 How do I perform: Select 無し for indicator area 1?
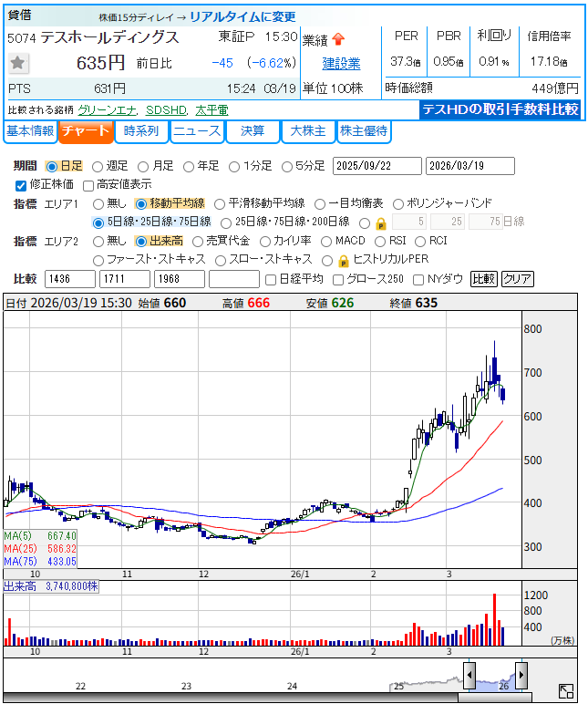click(98, 204)
